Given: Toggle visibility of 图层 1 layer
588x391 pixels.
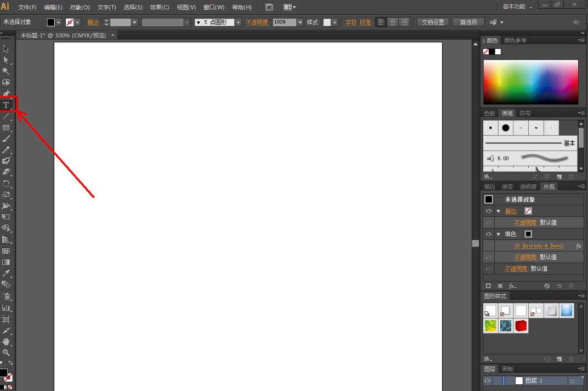Looking at the screenshot, I should [487, 381].
